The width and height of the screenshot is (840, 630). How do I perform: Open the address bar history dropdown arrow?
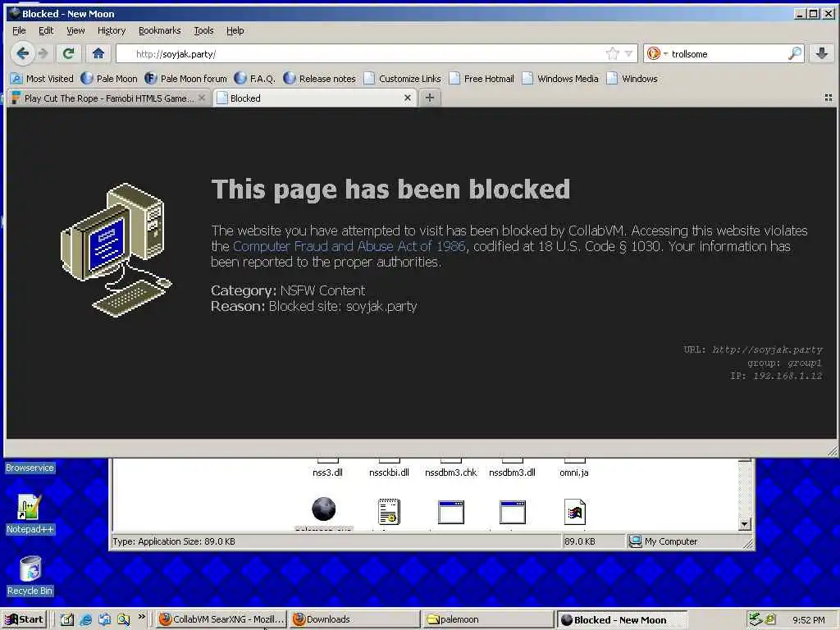(629, 53)
